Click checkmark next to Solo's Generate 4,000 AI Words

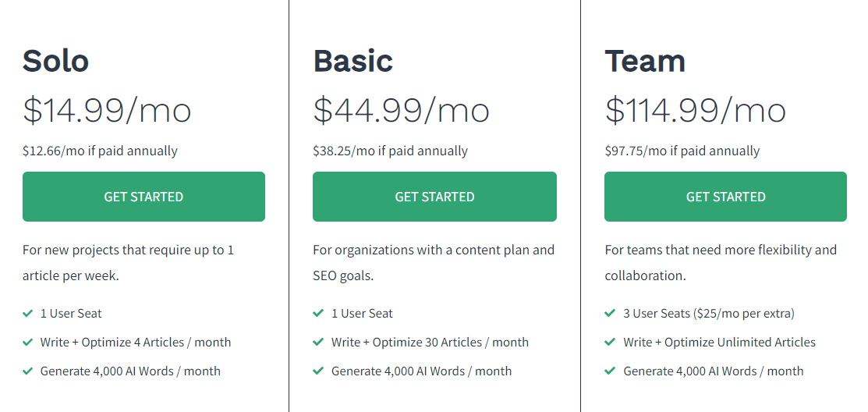click(28, 371)
